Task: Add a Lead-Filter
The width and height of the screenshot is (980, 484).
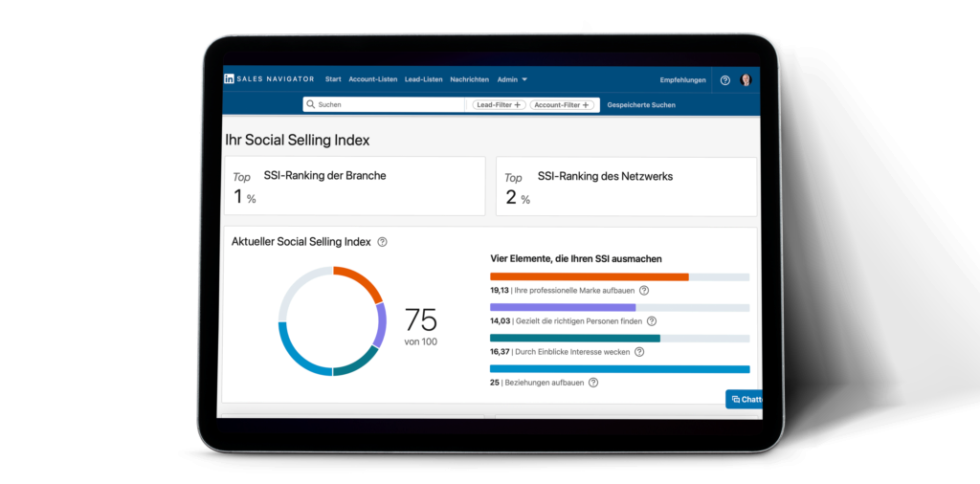Action: coord(499,105)
